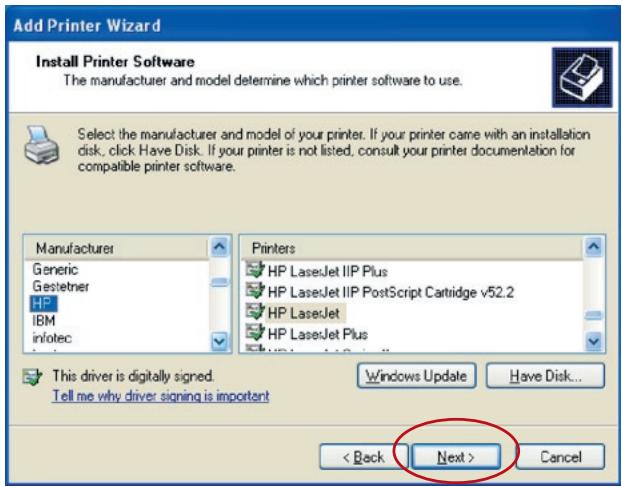Select the plain HP LaserJet printer row
Viewport: 623px width, 487px height.
(304, 313)
